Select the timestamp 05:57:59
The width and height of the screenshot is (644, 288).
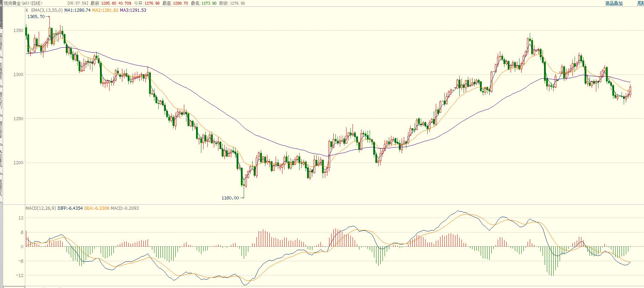click(78, 3)
